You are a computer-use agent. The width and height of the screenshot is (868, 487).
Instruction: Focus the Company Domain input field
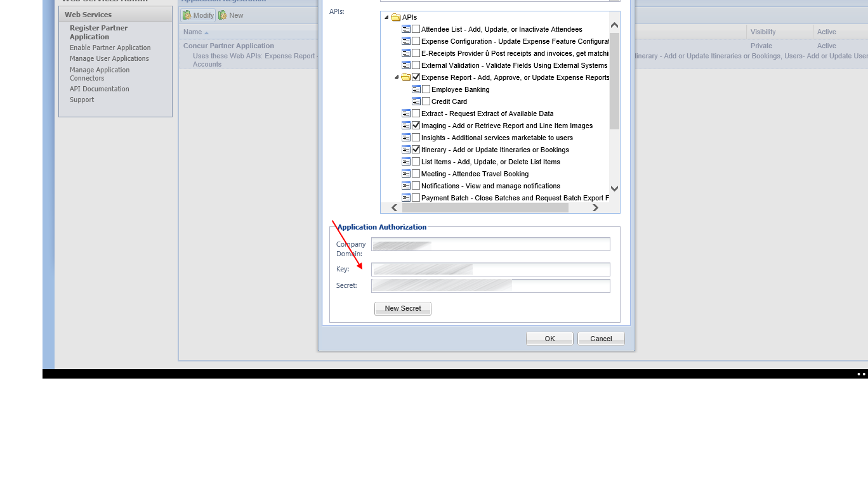pyautogui.click(x=490, y=245)
